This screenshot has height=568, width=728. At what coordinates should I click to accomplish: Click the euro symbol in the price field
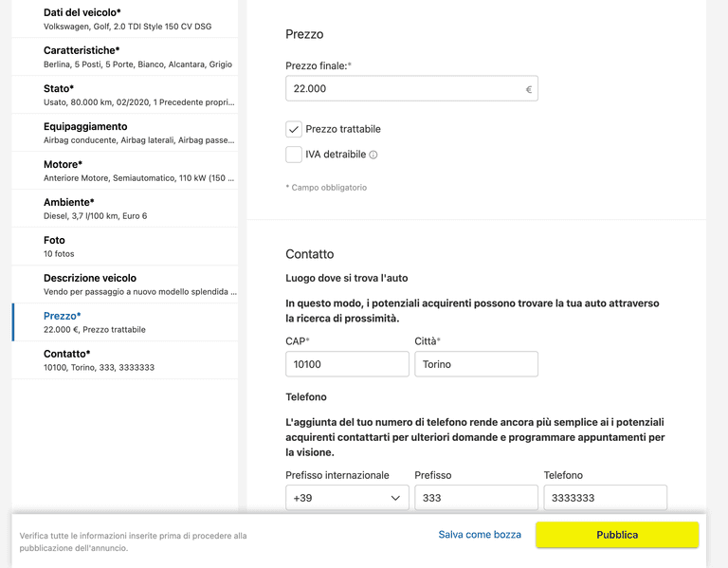(528, 89)
